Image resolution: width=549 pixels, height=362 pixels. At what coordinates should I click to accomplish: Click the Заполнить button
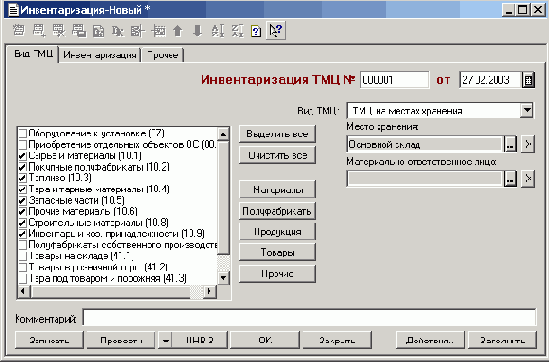(x=502, y=340)
